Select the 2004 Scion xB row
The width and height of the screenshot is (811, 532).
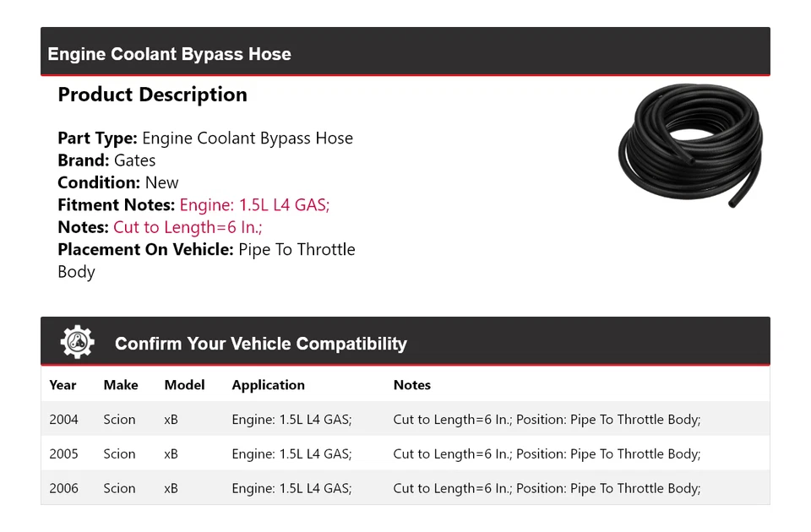pyautogui.click(x=405, y=420)
